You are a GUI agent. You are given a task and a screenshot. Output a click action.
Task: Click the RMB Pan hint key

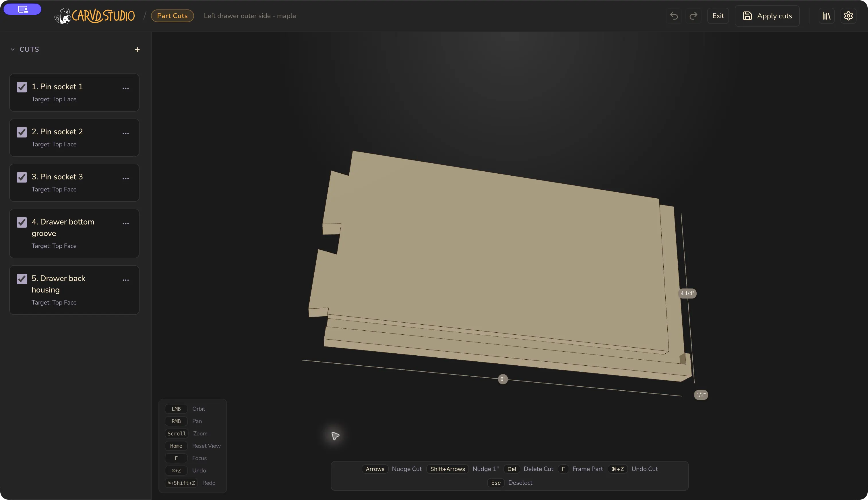point(176,421)
